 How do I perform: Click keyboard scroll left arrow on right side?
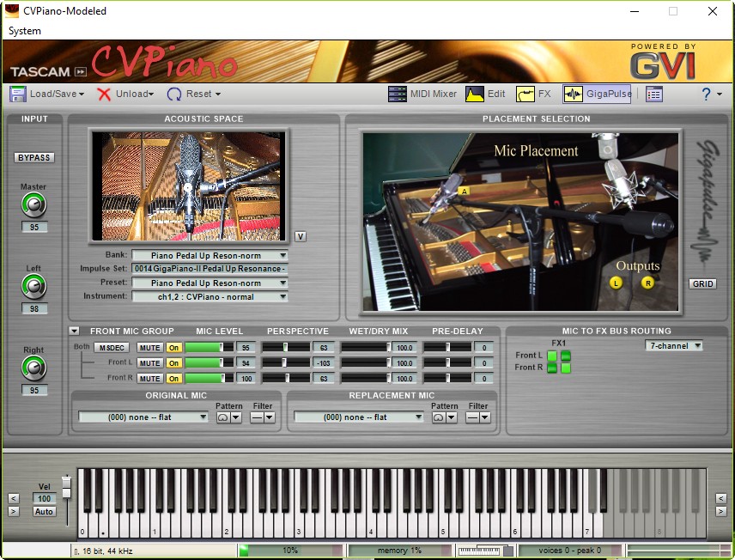(720, 498)
